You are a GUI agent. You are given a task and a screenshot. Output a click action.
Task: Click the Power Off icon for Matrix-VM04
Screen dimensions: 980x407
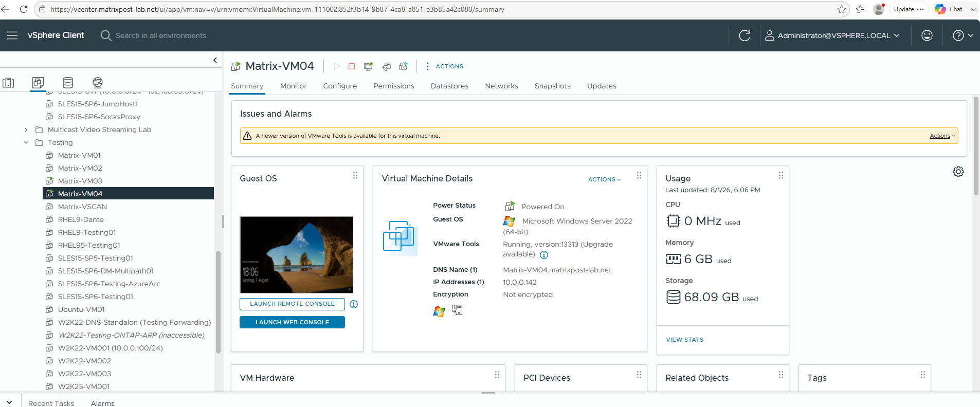(x=352, y=66)
